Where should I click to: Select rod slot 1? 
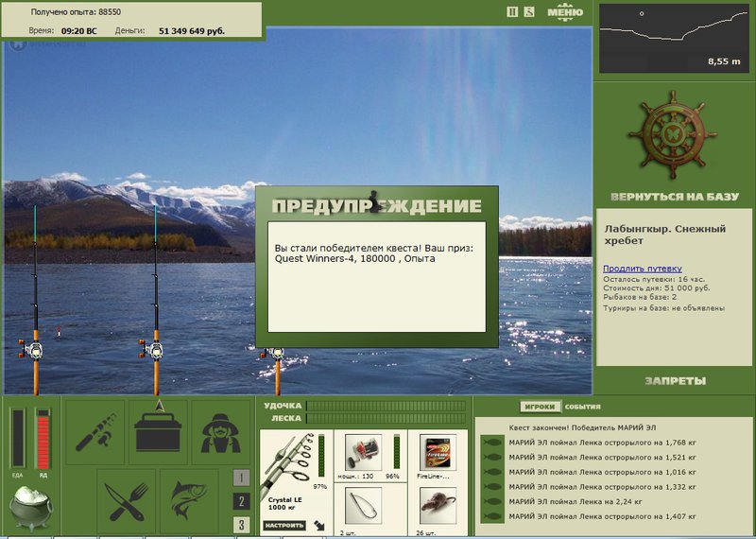point(242,478)
